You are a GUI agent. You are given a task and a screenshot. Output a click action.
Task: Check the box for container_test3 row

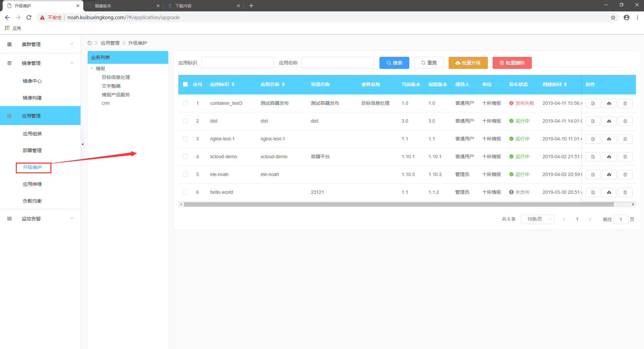pos(185,103)
